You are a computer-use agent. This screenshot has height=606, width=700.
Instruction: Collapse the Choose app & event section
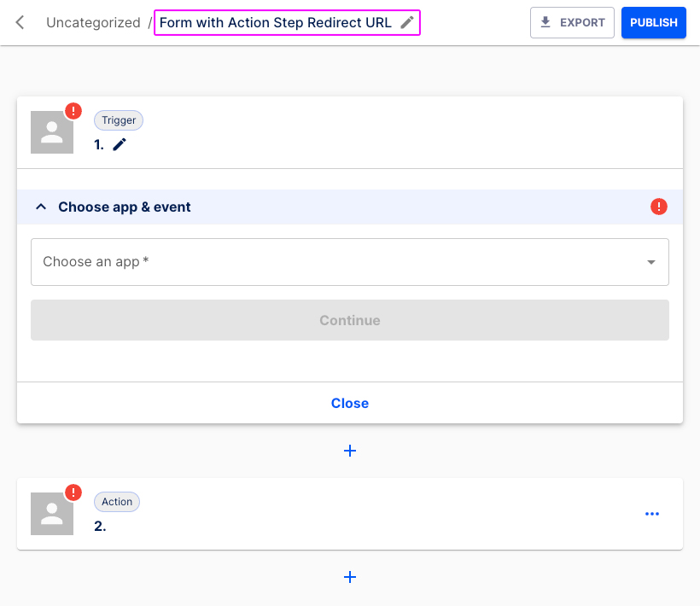41,207
